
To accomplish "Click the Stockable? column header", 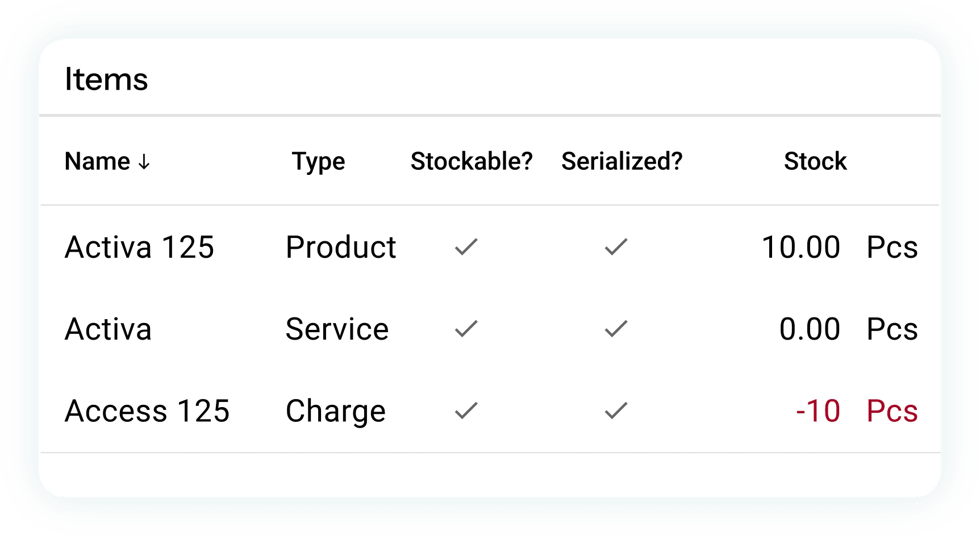I will pyautogui.click(x=472, y=161).
